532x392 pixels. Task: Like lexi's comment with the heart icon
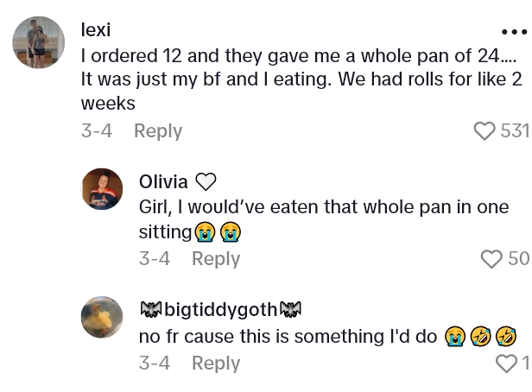[485, 131]
